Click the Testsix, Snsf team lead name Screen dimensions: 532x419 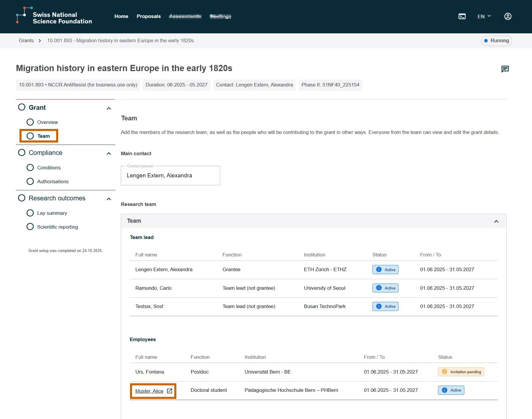pyautogui.click(x=149, y=306)
